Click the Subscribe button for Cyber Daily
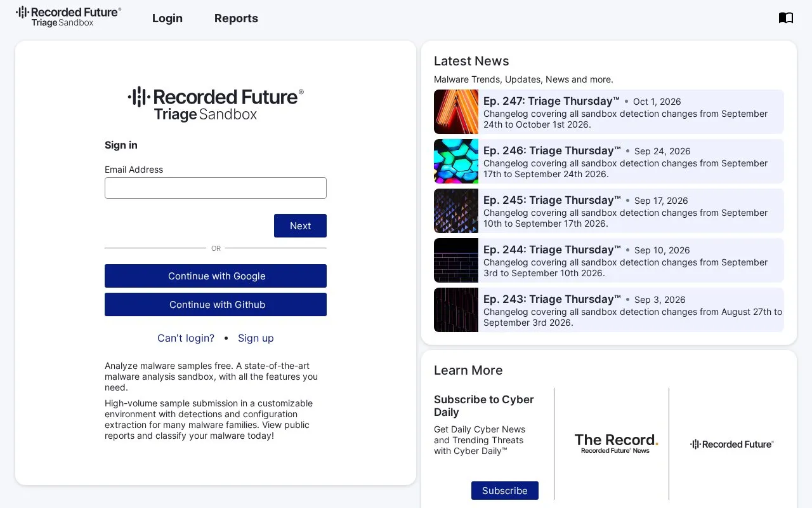Viewport: 812px width, 508px height. tap(505, 490)
